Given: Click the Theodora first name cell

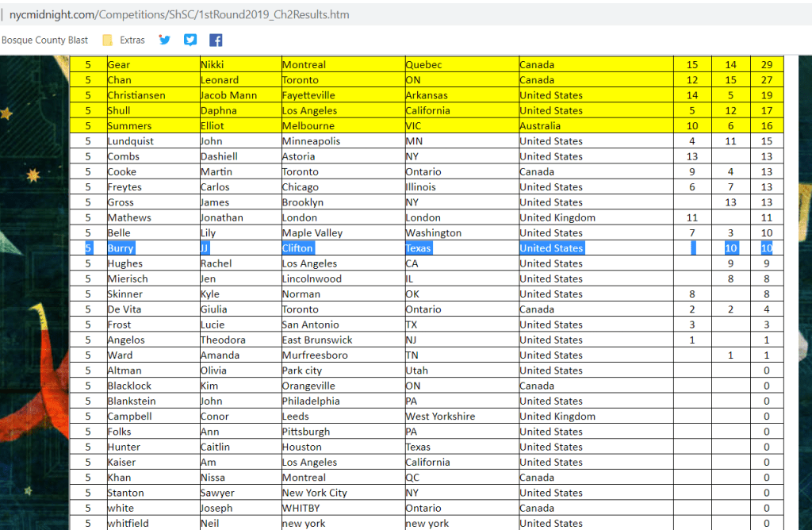Looking at the screenshot, I should pos(223,340).
